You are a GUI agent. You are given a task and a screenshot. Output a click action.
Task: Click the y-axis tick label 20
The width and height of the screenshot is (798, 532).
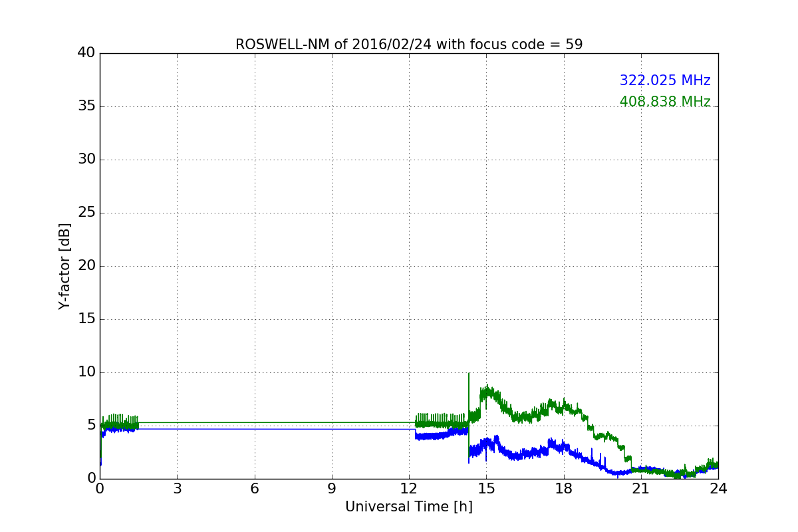point(86,266)
